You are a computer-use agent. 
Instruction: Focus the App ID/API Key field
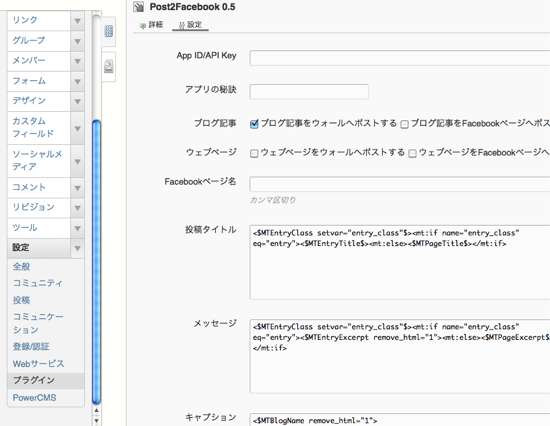400,58
